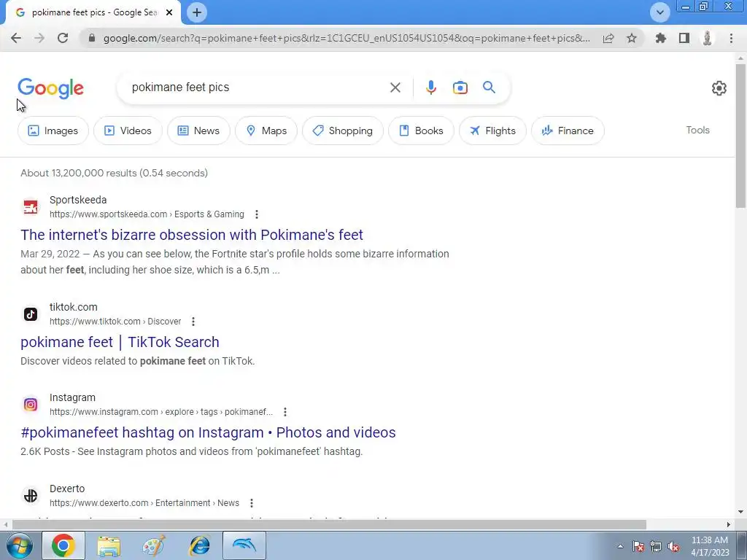Viewport: 747px width, 560px height.
Task: Click the dexerto.com URL breadcrumb
Action: click(x=144, y=503)
